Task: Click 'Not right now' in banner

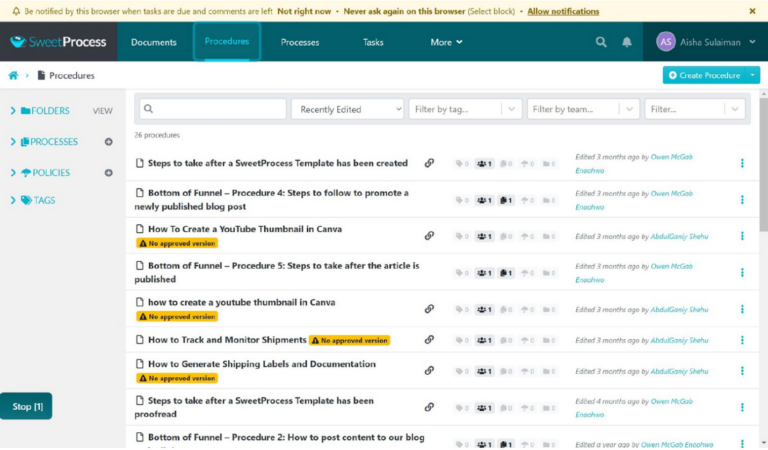Action: (304, 11)
